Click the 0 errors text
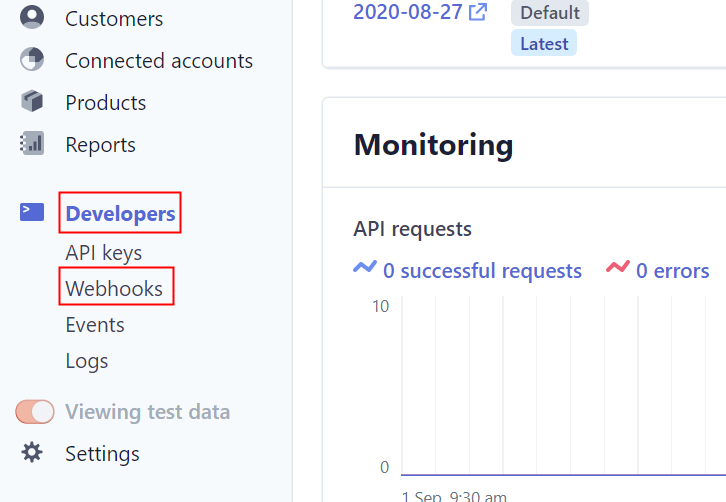Viewport: 726px width, 502px height. coord(672,271)
